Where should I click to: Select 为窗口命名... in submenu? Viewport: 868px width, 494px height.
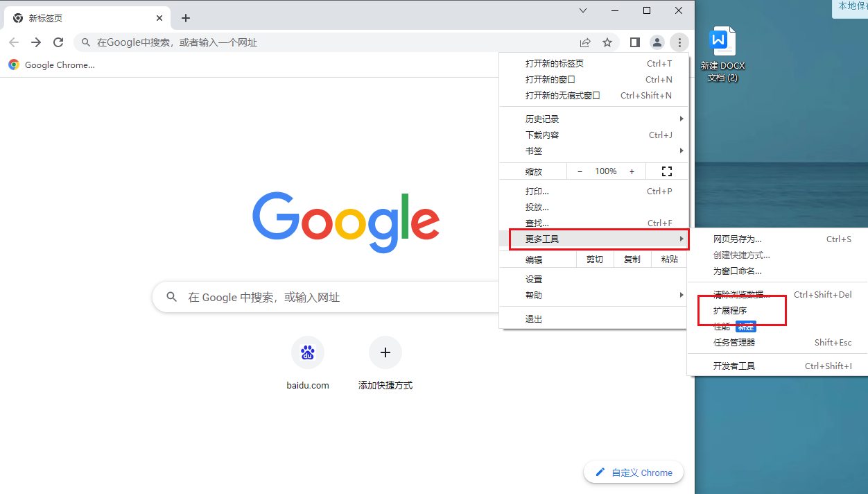click(x=777, y=271)
